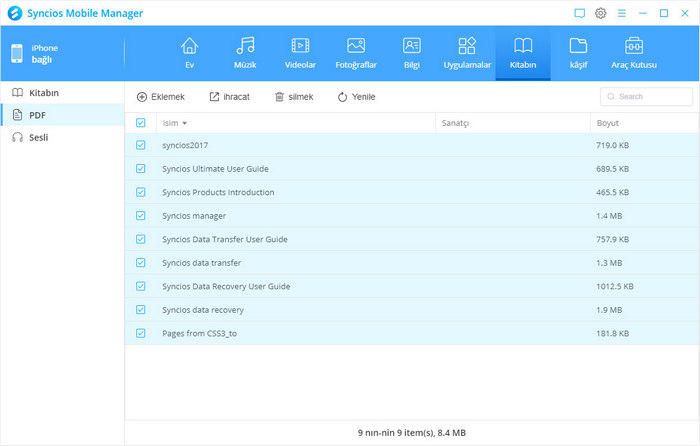This screenshot has height=446, width=700.
Task: Open Fotoğraflar photos section
Action: tap(356, 53)
